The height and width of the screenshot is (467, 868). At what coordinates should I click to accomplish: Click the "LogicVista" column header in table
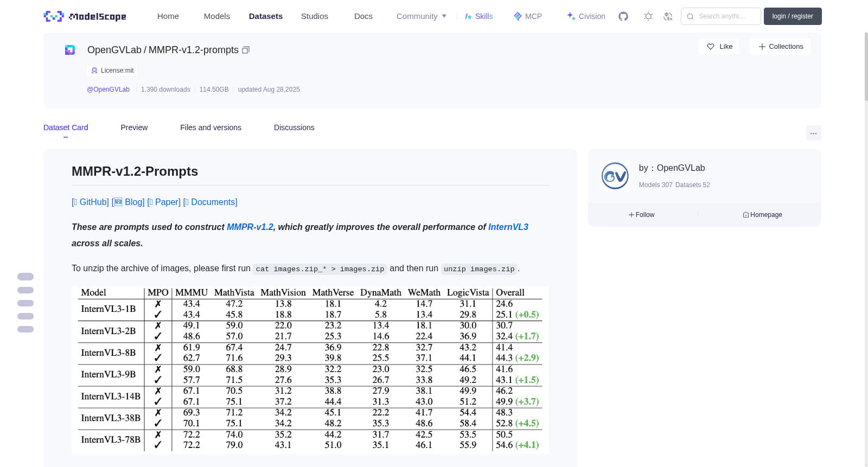[468, 293]
